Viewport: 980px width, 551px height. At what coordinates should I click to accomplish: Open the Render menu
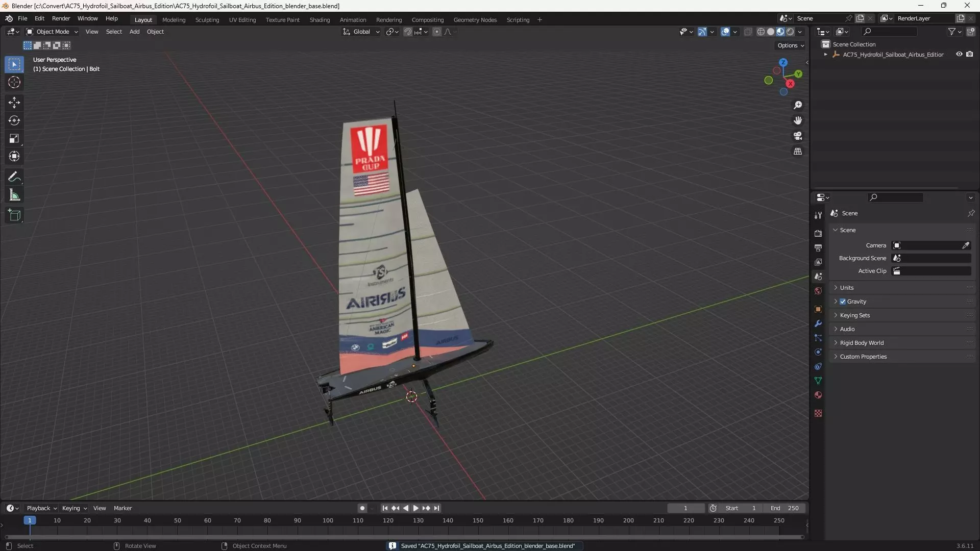pos(61,18)
